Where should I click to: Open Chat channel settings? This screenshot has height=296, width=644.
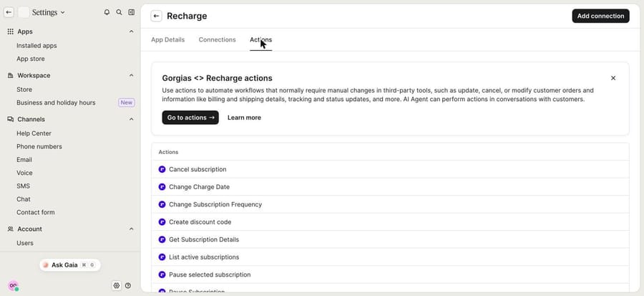[24, 199]
